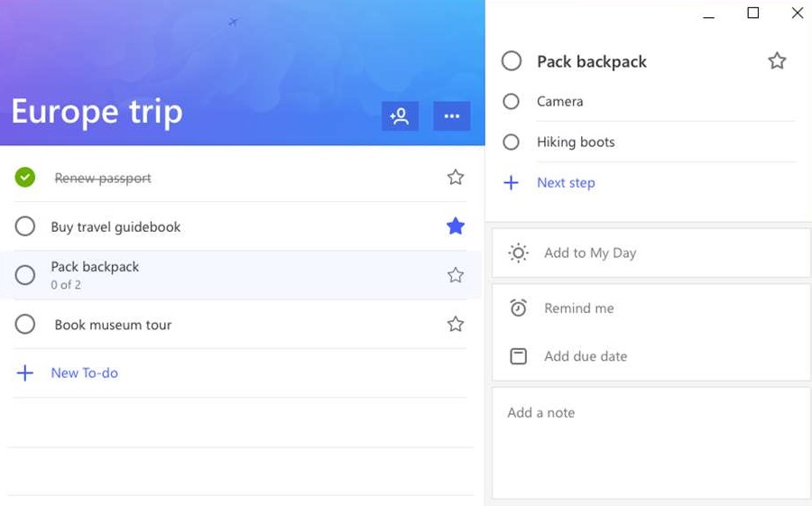Mark Book museum tour as complete
812x506 pixels.
pyautogui.click(x=25, y=324)
